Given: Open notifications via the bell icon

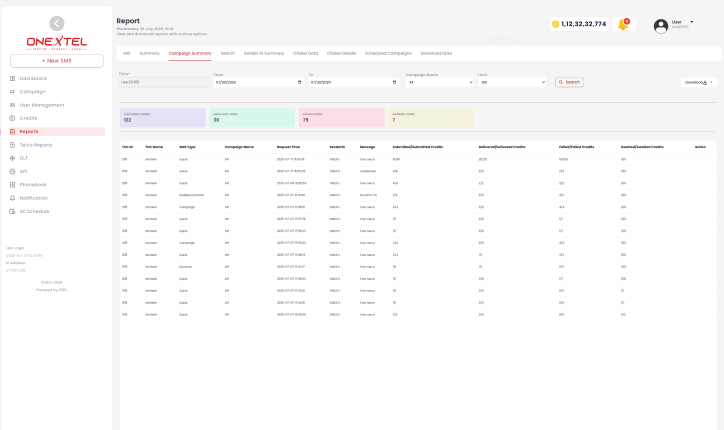Looking at the screenshot, I should (623, 24).
